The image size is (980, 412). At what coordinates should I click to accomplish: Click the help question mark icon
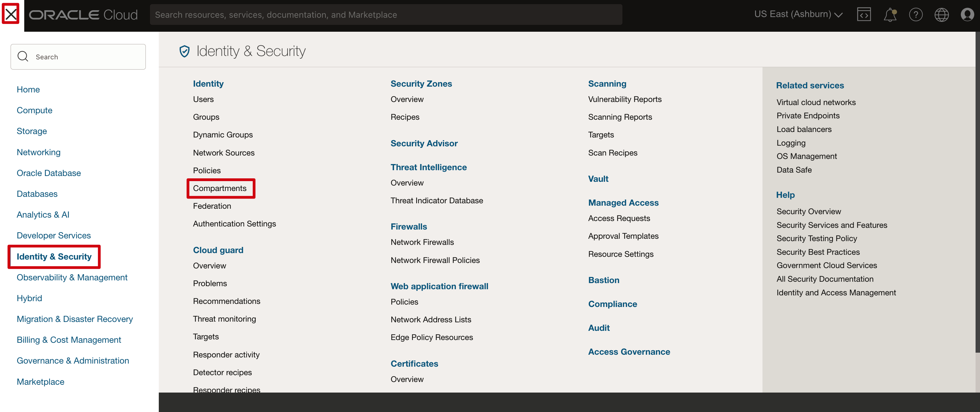tap(915, 14)
